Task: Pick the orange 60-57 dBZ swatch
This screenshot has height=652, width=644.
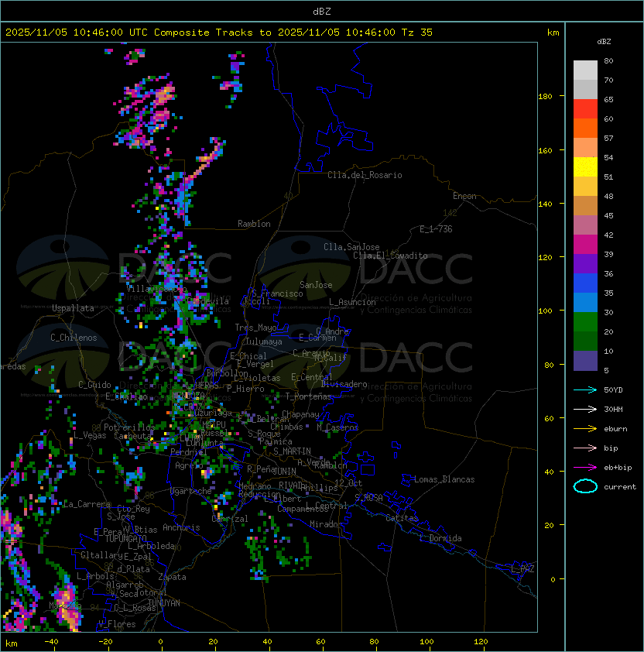Action: tap(585, 128)
